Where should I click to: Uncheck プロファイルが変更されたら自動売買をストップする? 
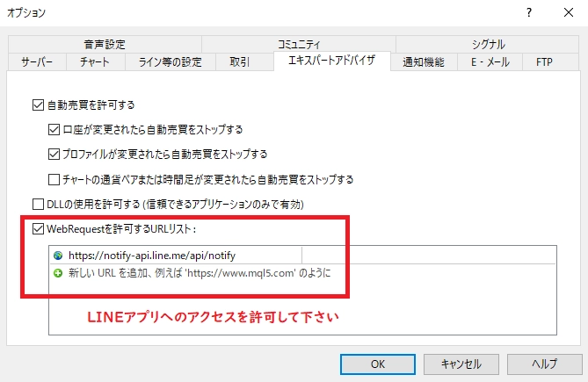[54, 155]
